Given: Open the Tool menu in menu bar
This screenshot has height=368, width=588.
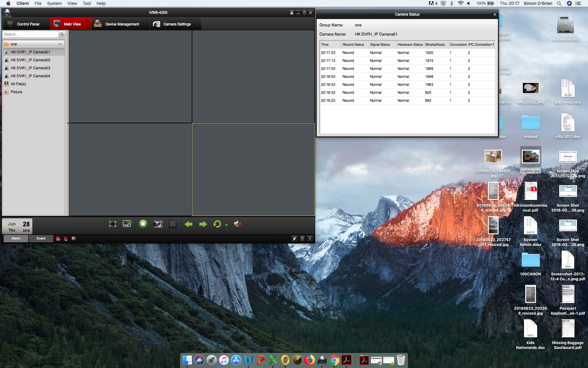Looking at the screenshot, I should click(87, 3).
